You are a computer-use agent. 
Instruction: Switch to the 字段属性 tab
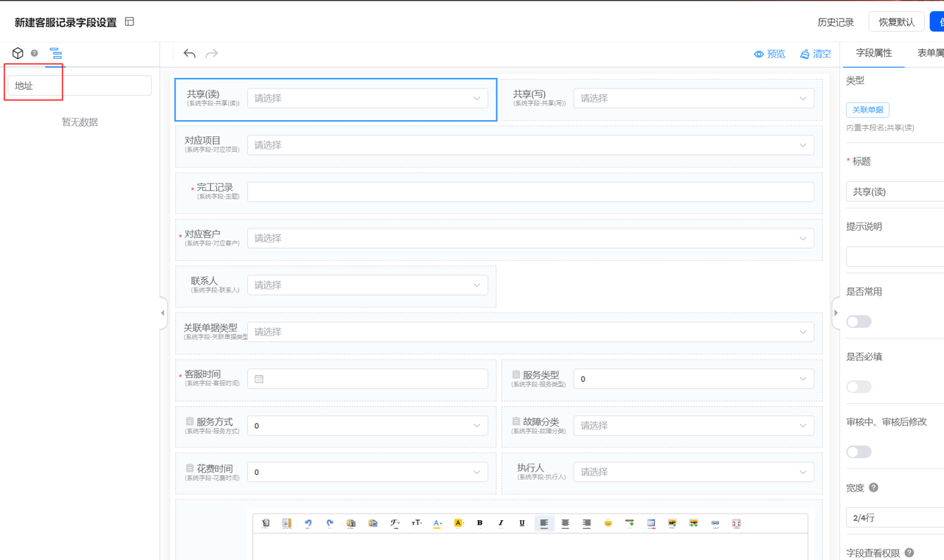[x=874, y=53]
